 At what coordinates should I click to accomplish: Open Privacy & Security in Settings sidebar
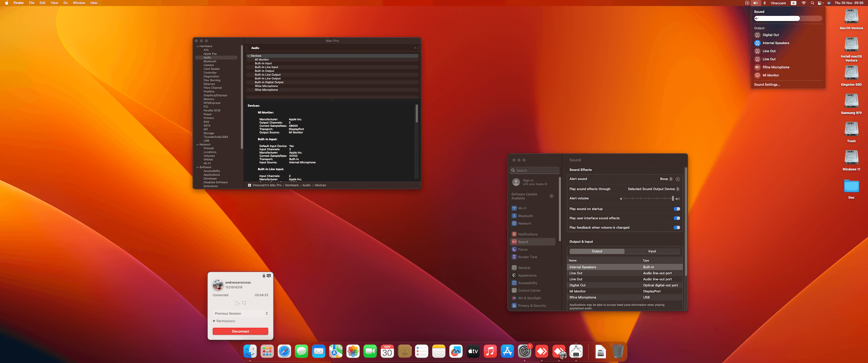click(533, 306)
